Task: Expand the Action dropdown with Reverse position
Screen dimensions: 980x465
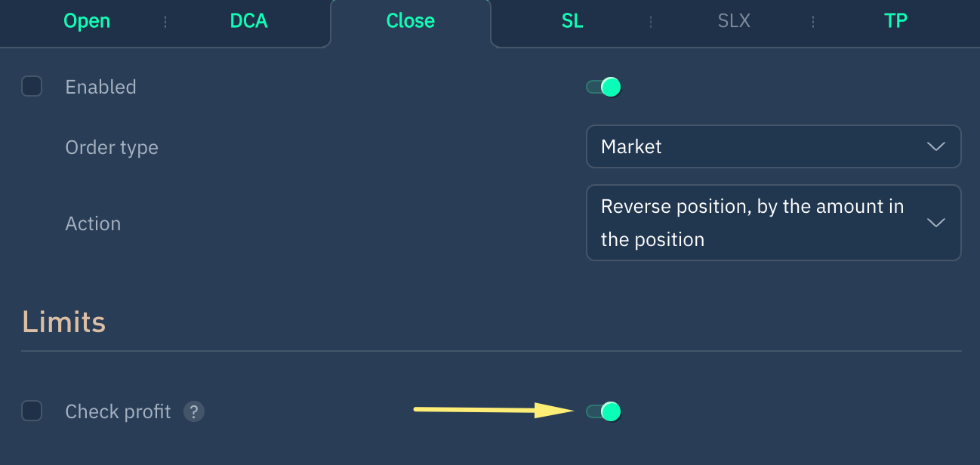Action: (x=773, y=223)
